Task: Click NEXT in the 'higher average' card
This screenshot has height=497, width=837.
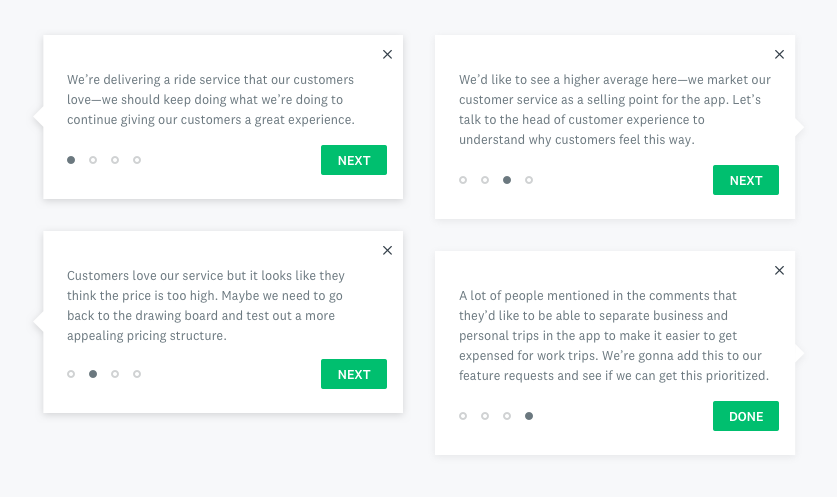Action: [x=745, y=180]
